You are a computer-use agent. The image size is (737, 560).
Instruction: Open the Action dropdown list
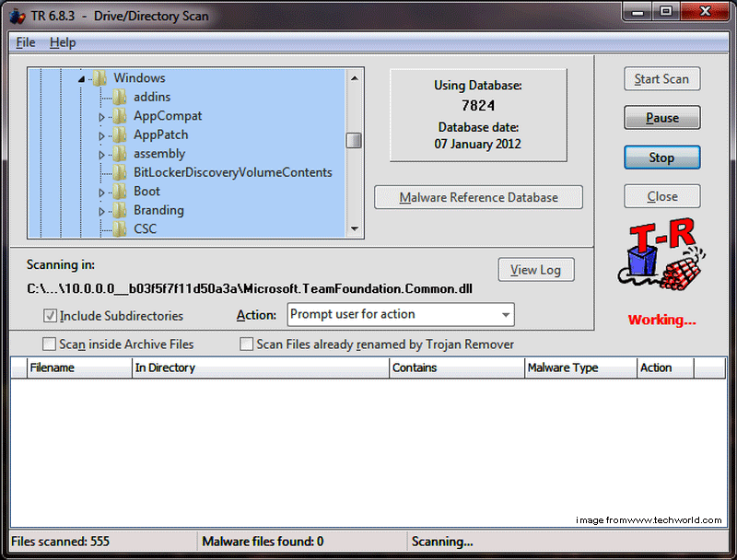505,314
